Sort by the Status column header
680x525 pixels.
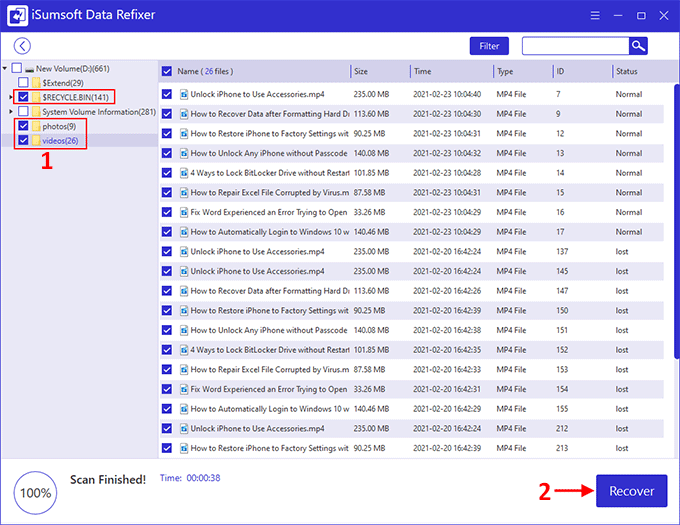[627, 71]
